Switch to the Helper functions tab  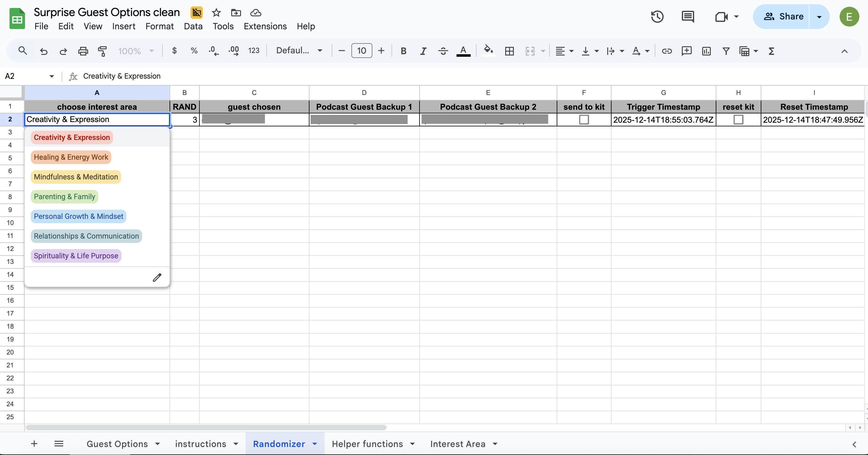[367, 444]
